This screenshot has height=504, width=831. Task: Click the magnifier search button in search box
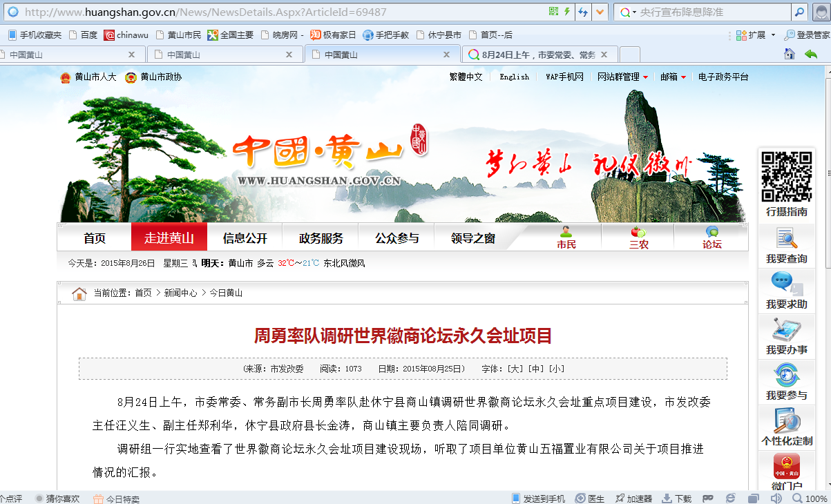(799, 12)
